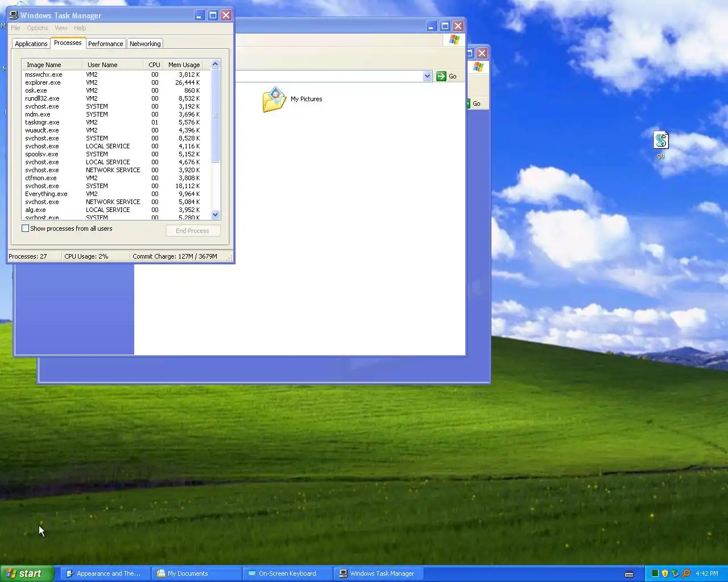Click process list scroll down arrow
The height and width of the screenshot is (582, 728).
tap(215, 215)
